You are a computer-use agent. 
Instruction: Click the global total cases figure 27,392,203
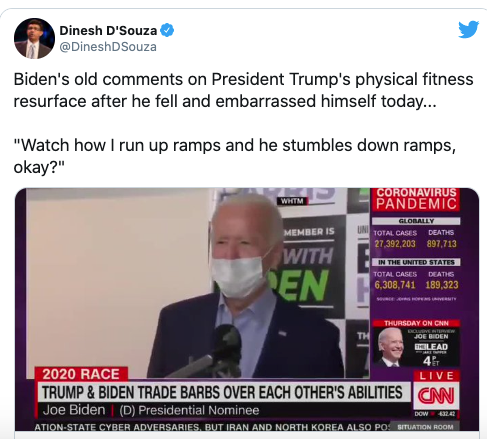pyautogui.click(x=395, y=244)
